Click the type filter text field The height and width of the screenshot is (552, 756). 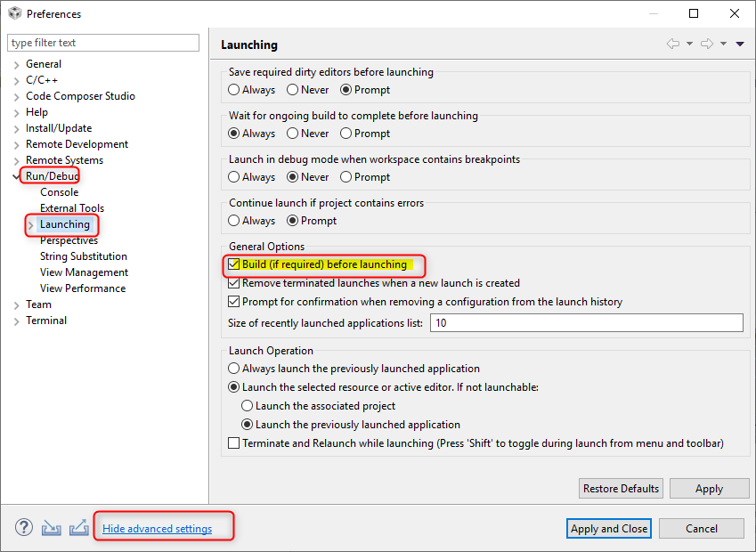tap(103, 43)
